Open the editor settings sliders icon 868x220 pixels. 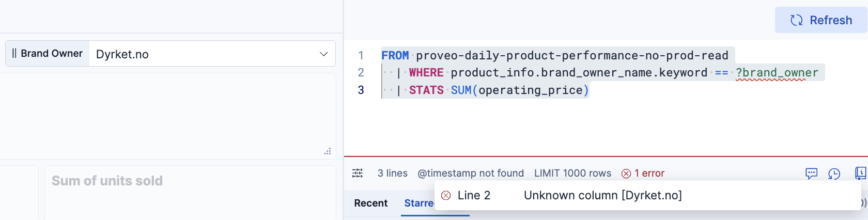point(358,173)
